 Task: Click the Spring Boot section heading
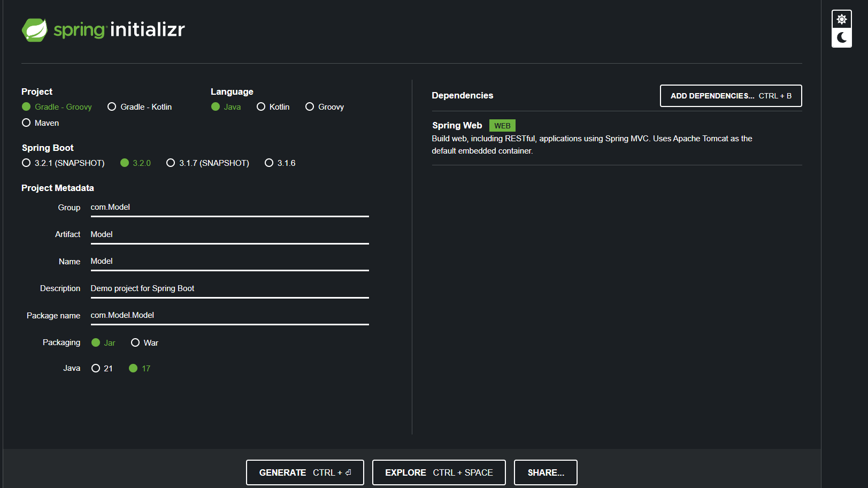[48, 148]
